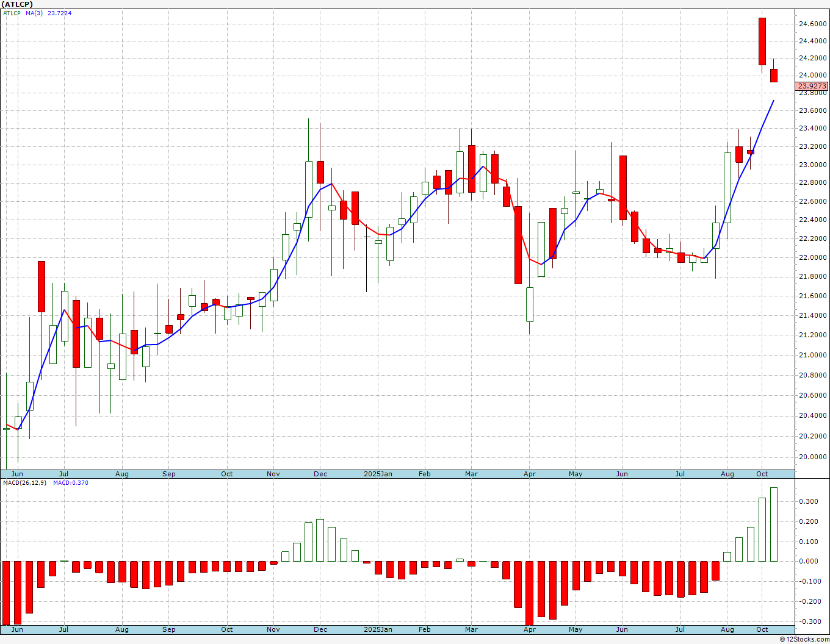Image resolution: width=830 pixels, height=644 pixels.
Task: Select the 21.0000 price axis label
Action: (x=812, y=355)
